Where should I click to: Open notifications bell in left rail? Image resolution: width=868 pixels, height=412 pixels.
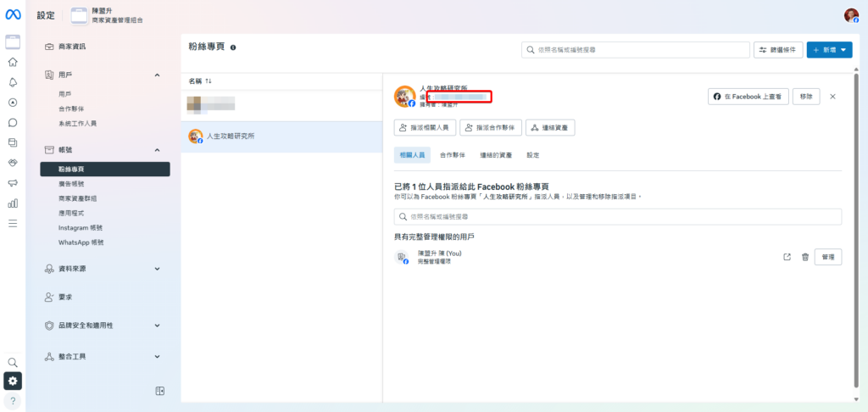pos(13,82)
